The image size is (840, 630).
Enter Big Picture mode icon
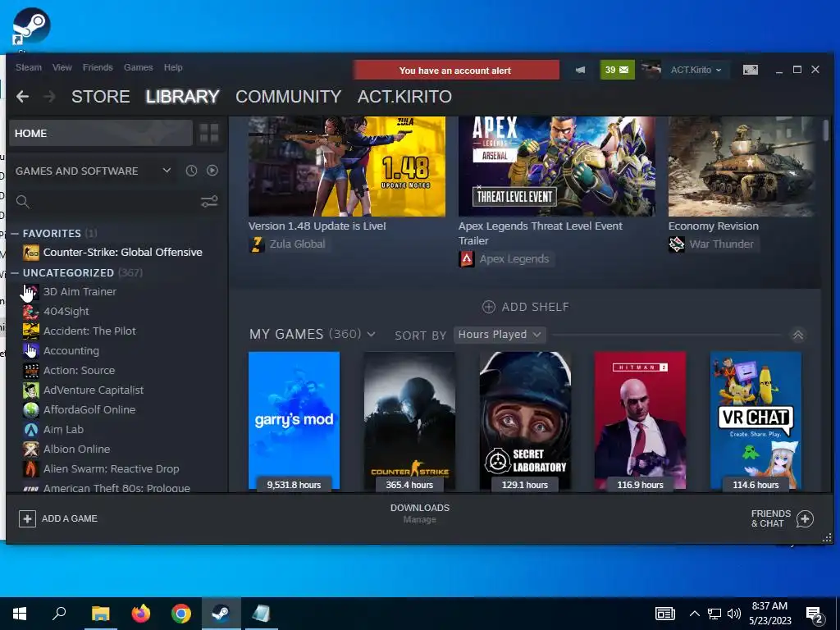point(751,71)
